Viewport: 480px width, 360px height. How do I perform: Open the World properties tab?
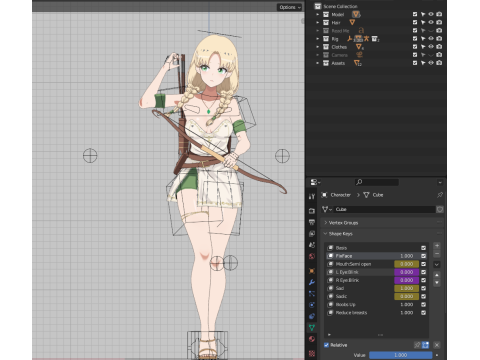312,256
